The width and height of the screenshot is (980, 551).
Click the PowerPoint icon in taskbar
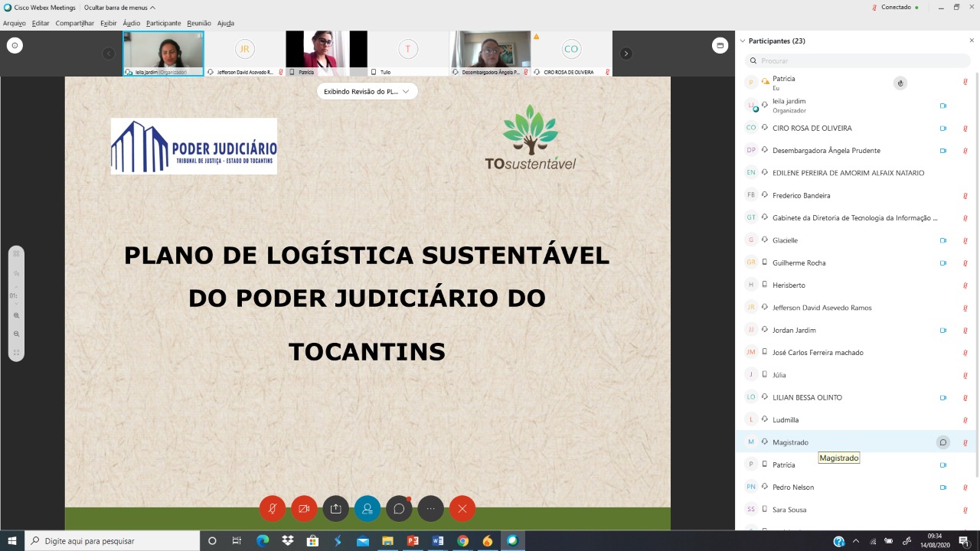[x=413, y=541]
